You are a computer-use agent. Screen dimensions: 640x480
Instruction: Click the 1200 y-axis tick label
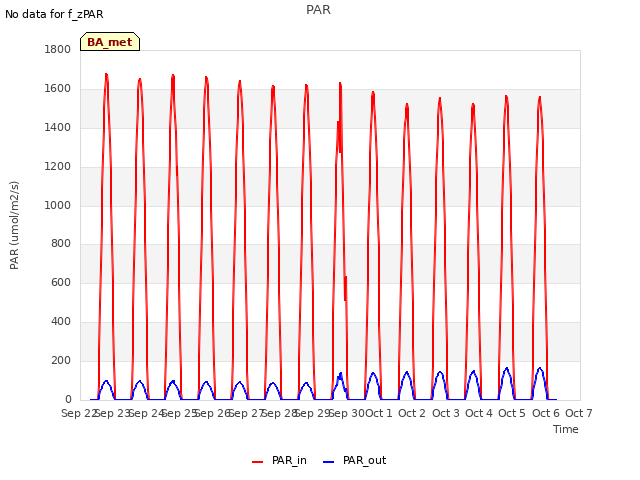[x=58, y=167]
